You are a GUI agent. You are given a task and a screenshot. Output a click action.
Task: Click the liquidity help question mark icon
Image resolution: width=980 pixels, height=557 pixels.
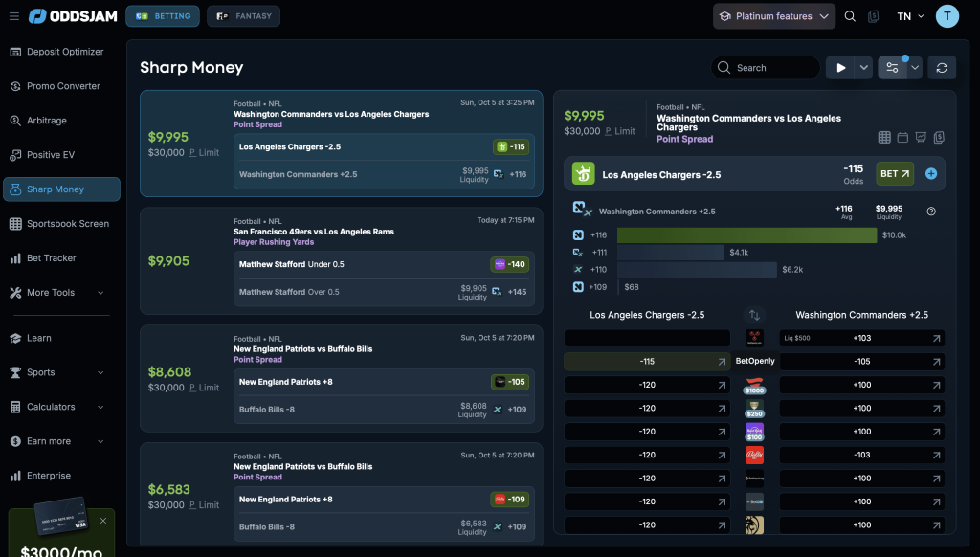click(931, 212)
